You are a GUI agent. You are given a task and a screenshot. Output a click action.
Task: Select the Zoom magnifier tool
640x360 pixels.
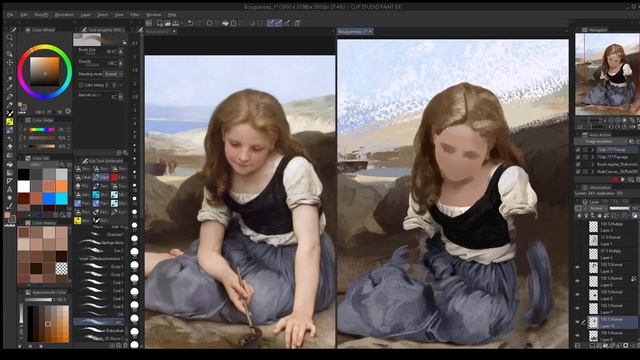click(x=10, y=38)
